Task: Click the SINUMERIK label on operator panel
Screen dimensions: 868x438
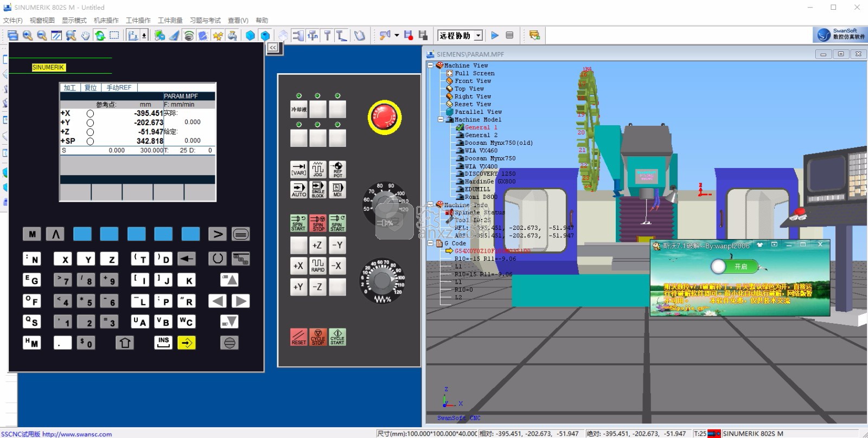Action: coord(48,67)
